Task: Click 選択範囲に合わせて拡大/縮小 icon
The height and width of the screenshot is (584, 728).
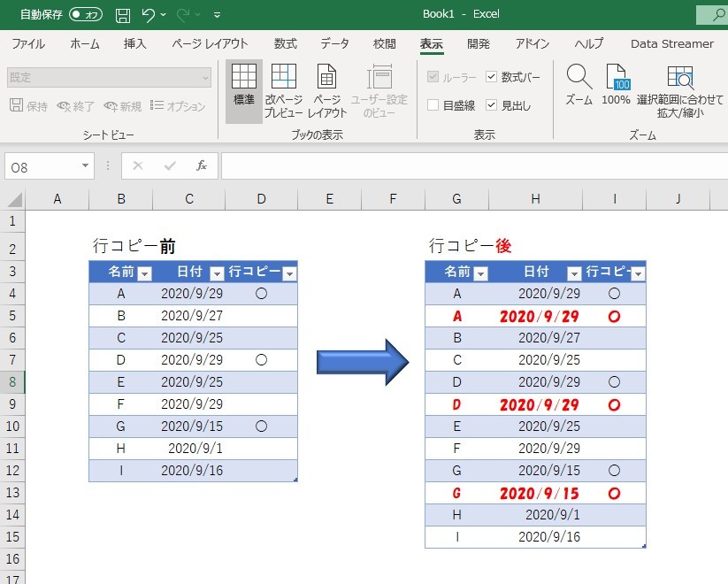Action: (679, 78)
